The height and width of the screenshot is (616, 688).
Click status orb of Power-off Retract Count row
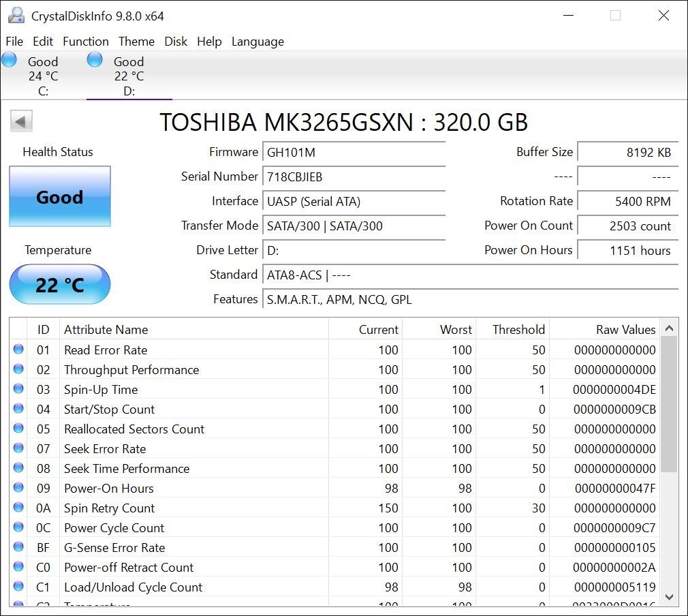tap(18, 566)
